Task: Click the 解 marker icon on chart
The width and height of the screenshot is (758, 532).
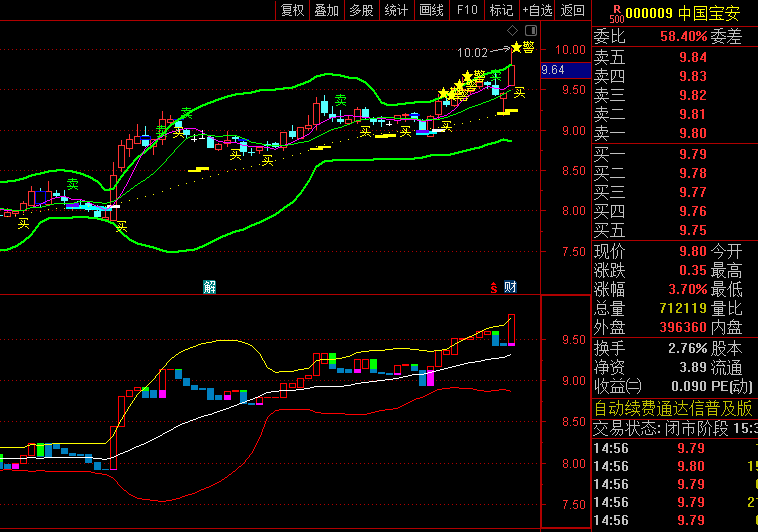Action: click(x=209, y=287)
